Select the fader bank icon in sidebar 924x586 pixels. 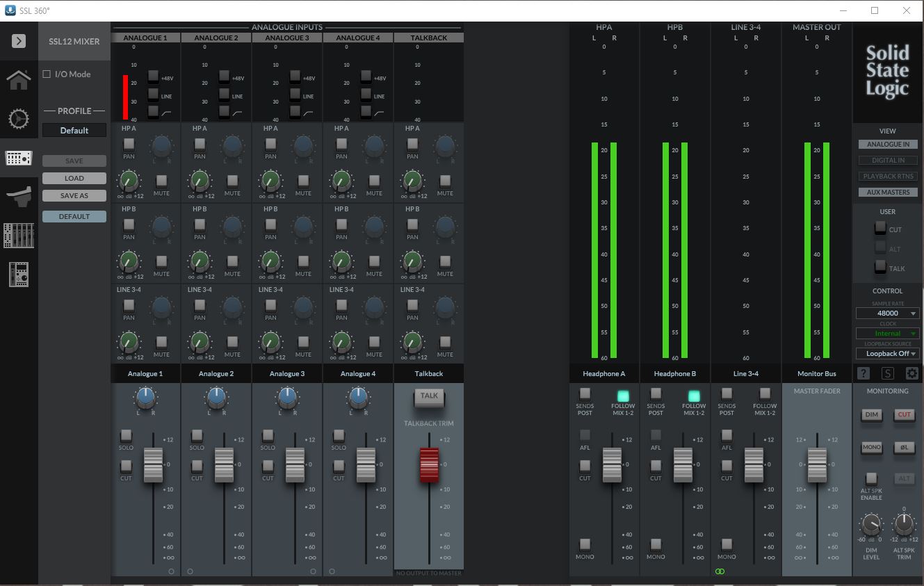(19, 236)
